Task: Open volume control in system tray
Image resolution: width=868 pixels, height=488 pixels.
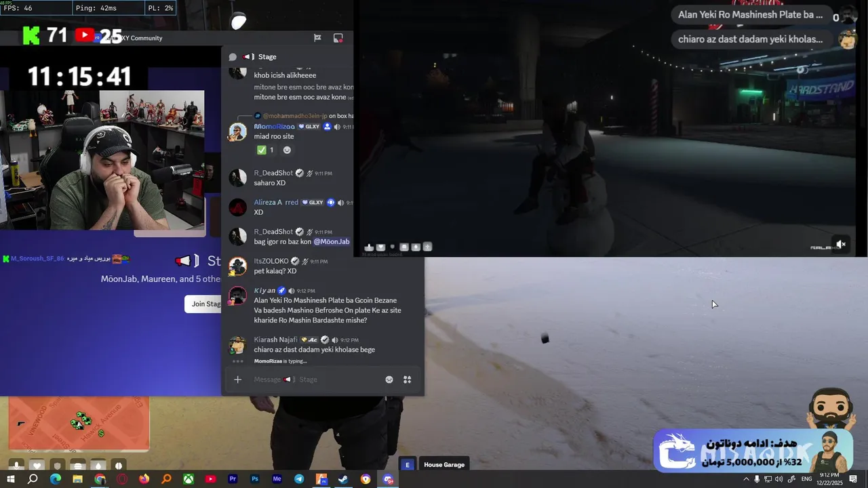Action: (779, 479)
